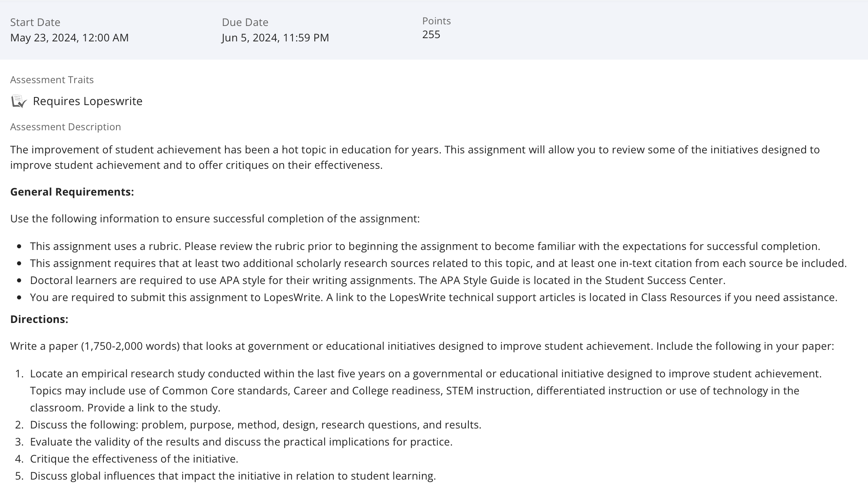Click the bullet about APA style guide
Screen dimensions: 868x495
pos(378,280)
